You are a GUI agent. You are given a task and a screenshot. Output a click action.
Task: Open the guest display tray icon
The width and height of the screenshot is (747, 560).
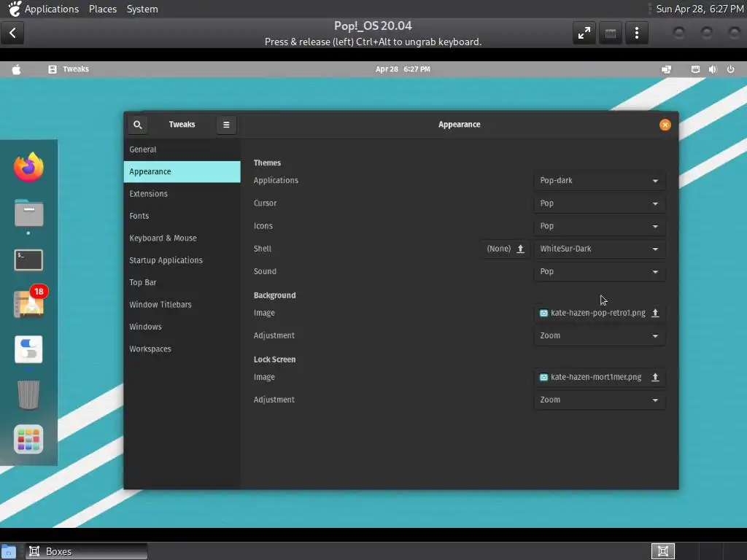(667, 69)
